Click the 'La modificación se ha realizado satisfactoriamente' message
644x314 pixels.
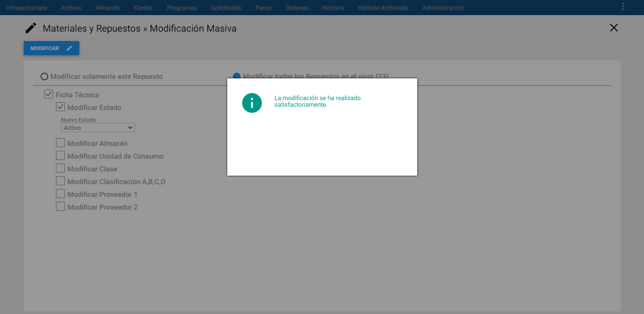(x=318, y=101)
